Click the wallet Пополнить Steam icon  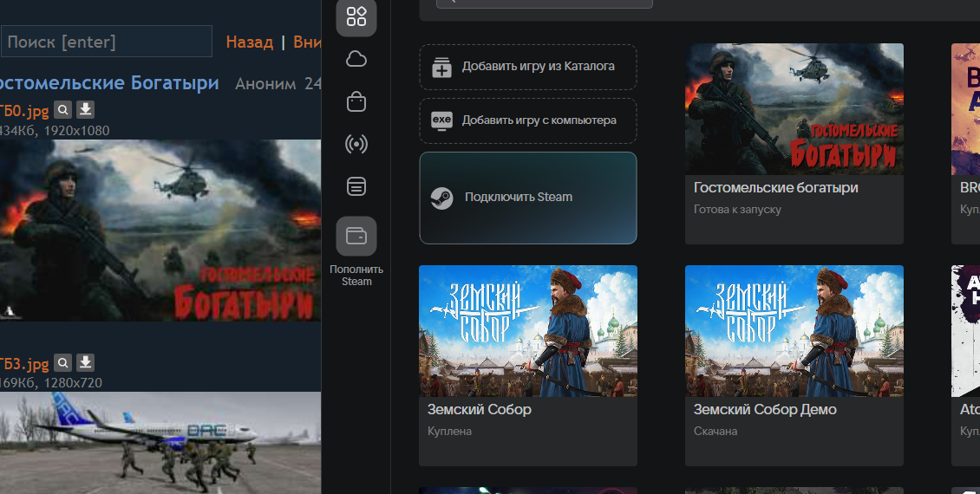(x=356, y=236)
